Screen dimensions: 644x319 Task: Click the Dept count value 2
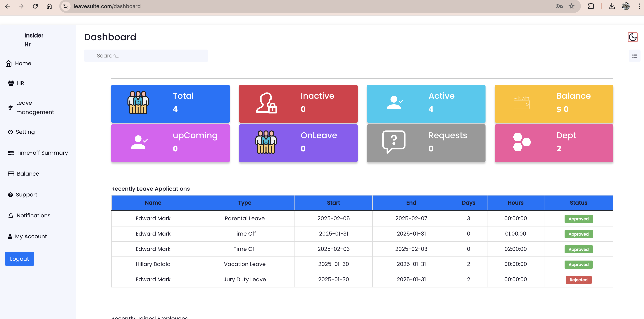(559, 149)
